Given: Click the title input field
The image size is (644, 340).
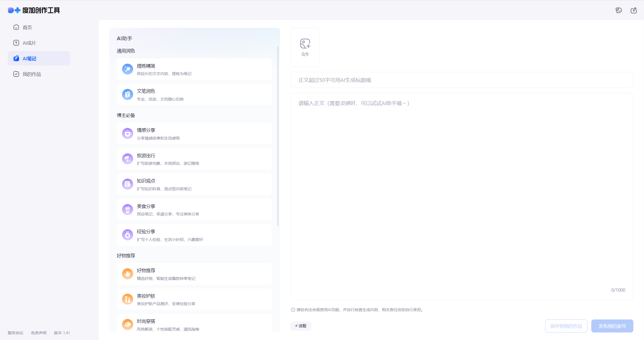Looking at the screenshot, I should [462, 80].
